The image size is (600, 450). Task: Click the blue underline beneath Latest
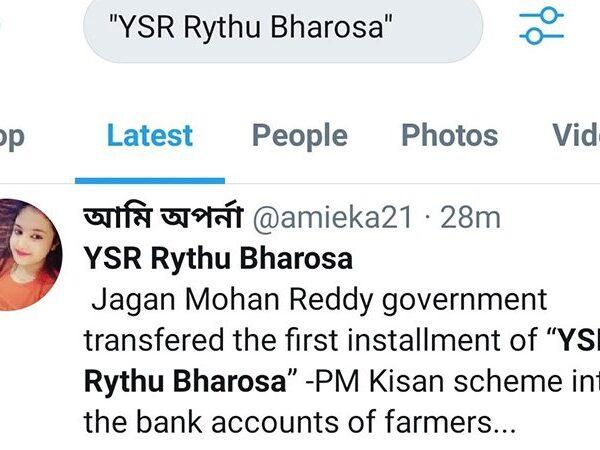pos(150,181)
